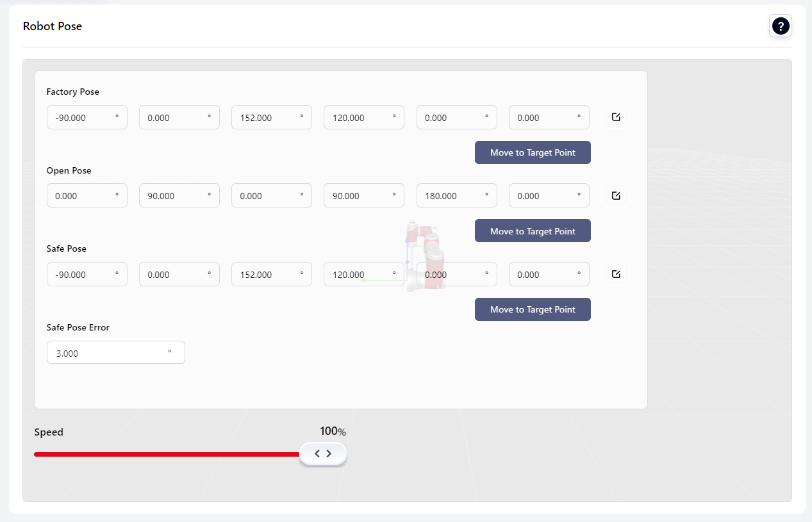Screen dimensions: 812x522
Task: Click Factory Pose first joint field -90.000
Action: tap(82, 118)
